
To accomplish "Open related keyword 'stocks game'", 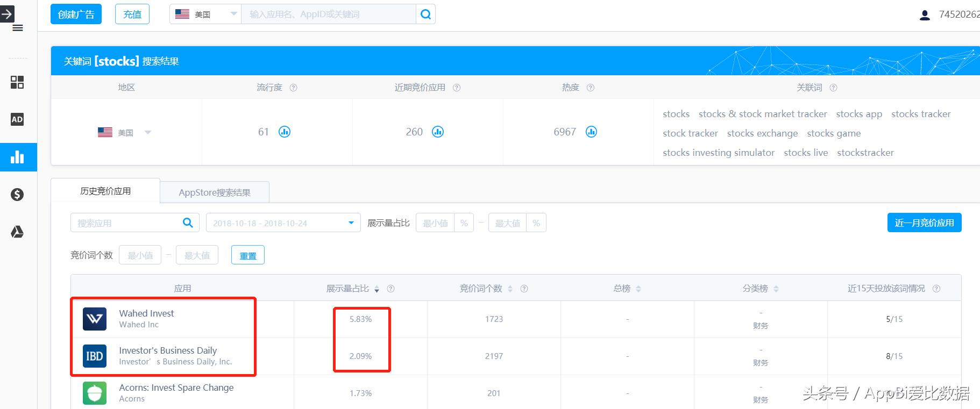I will click(834, 133).
